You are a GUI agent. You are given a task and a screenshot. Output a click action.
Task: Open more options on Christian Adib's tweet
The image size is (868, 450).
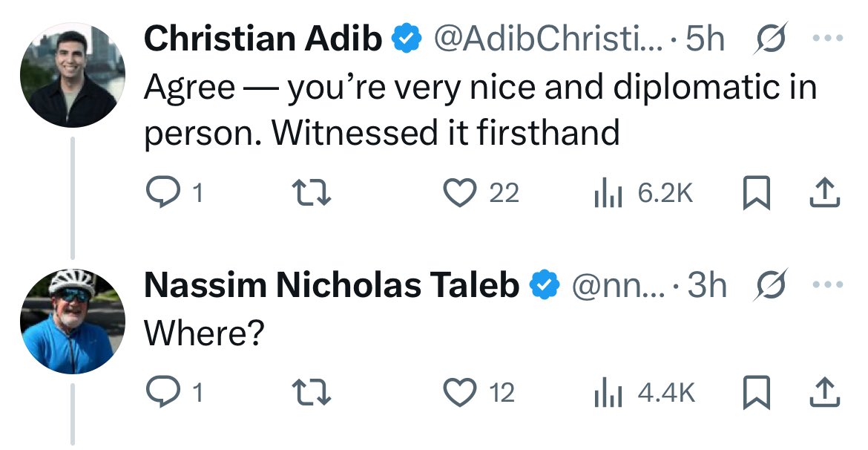pyautogui.click(x=828, y=38)
